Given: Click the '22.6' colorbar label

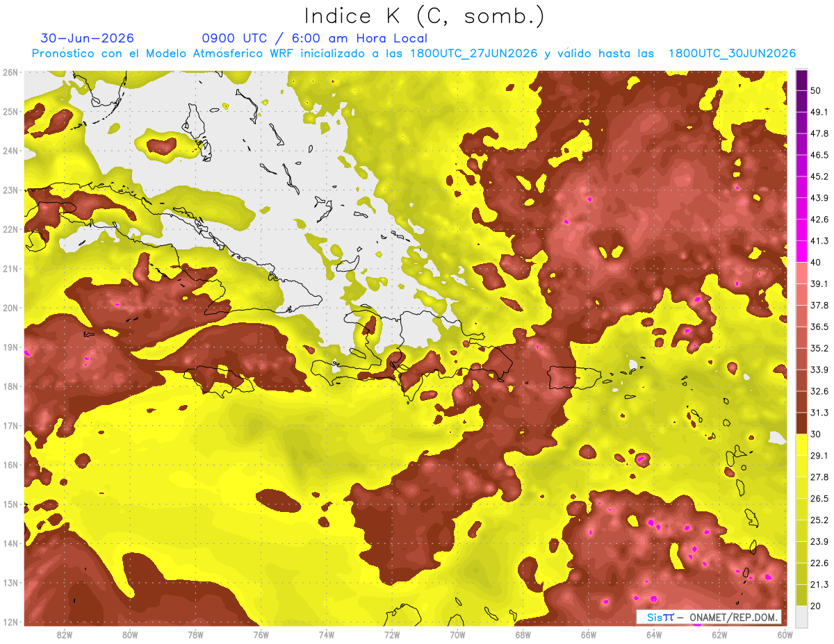Looking at the screenshot, I should click(819, 563).
